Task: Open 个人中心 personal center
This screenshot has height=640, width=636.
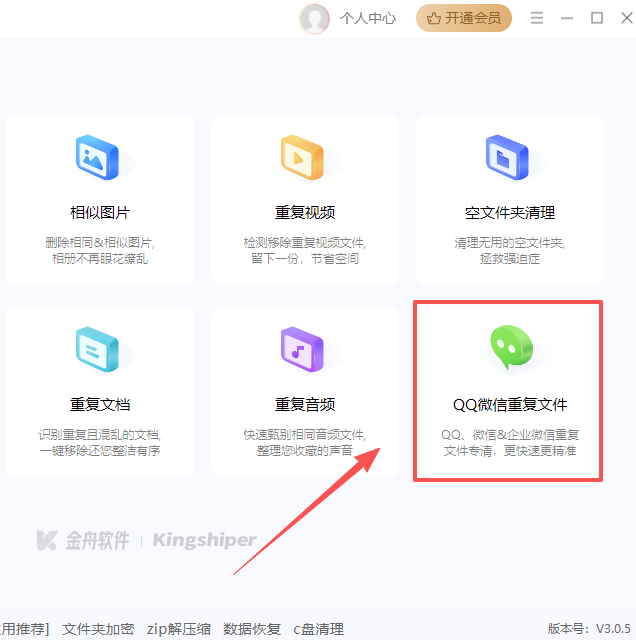Action: 368,18
